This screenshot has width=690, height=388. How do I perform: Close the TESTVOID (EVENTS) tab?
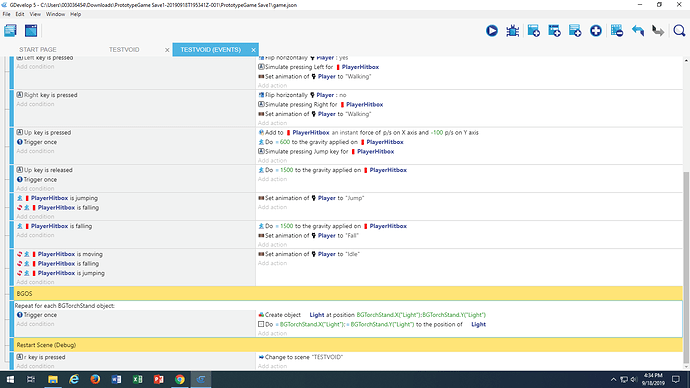tap(253, 50)
